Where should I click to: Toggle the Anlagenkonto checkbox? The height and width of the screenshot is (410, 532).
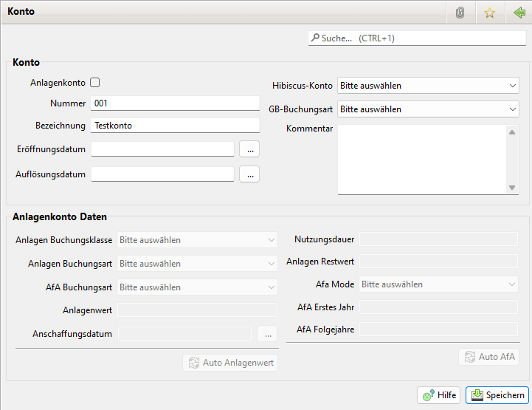[x=94, y=83]
